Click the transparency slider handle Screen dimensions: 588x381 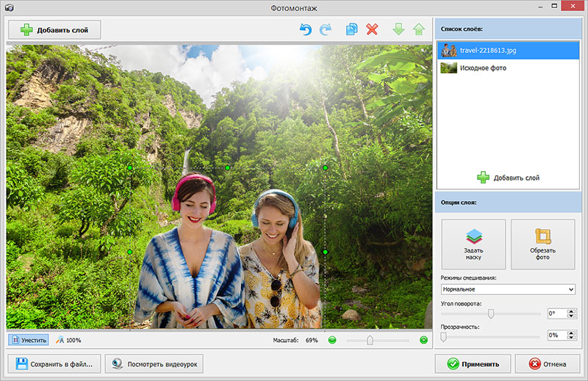(443, 337)
